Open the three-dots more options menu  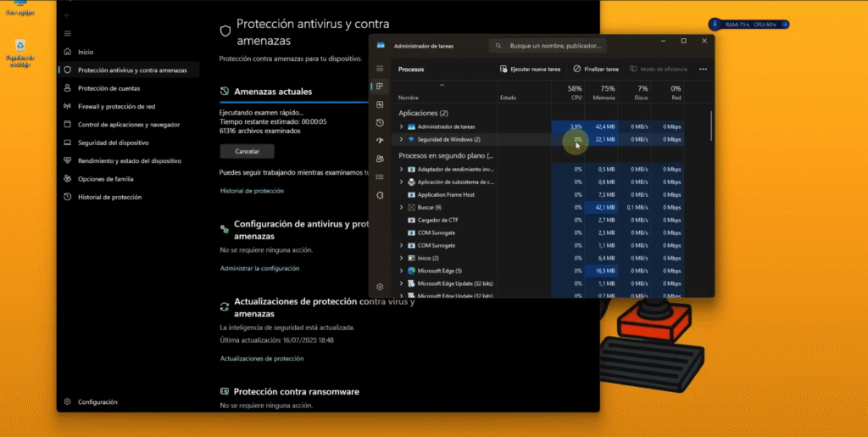pyautogui.click(x=703, y=69)
